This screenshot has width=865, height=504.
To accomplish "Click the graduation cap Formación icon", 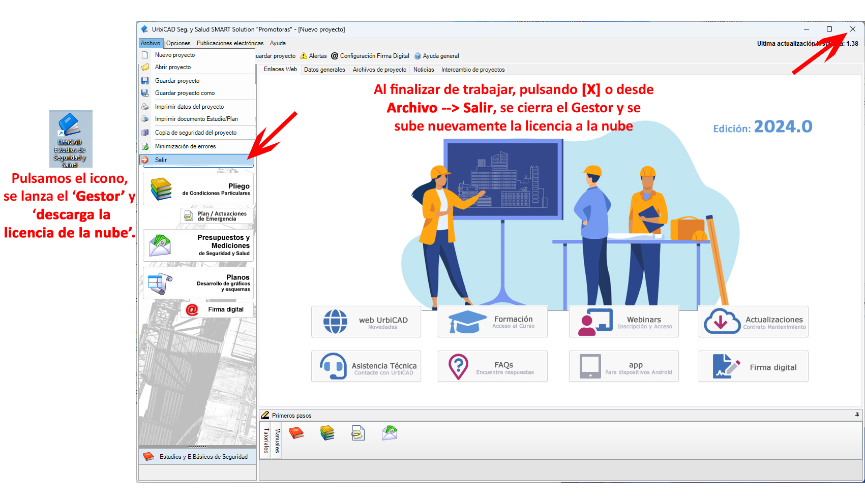I will point(467,322).
